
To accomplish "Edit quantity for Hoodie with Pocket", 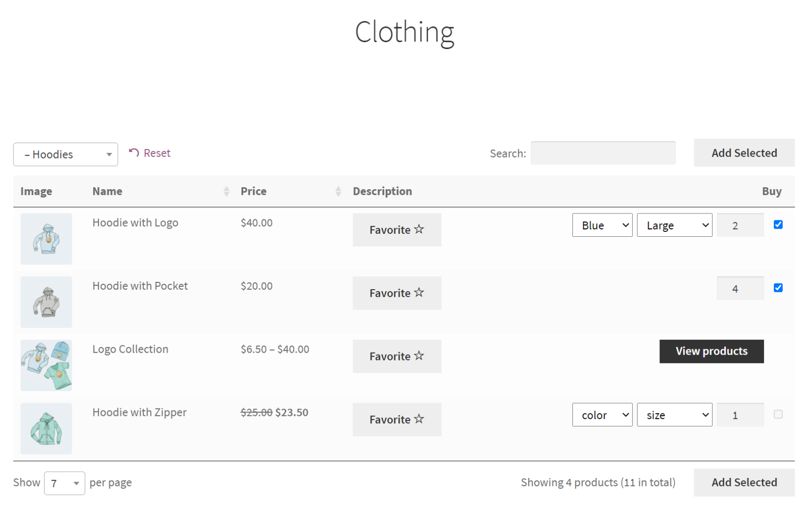I will point(740,288).
